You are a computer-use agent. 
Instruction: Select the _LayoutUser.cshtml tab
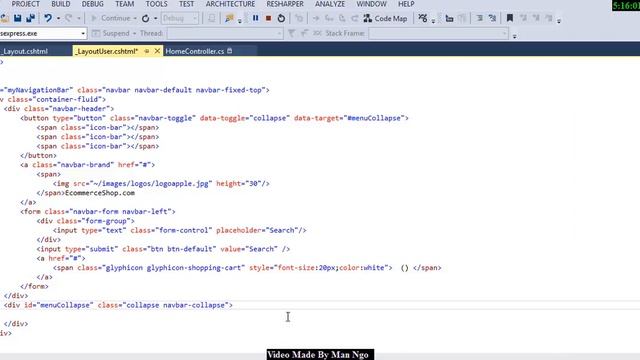[x=107, y=51]
